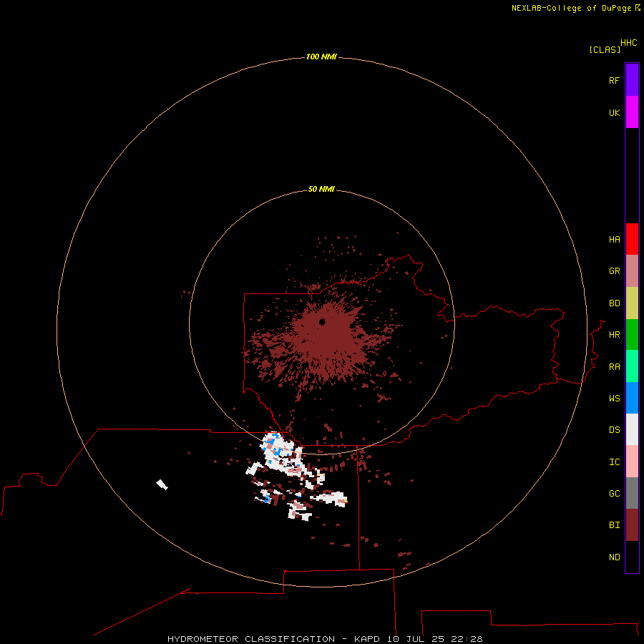Click the RA legend label

tap(614, 367)
